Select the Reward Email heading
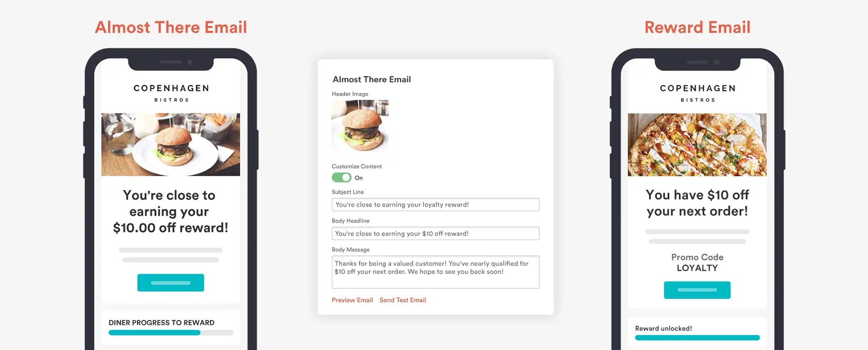868x350 pixels. [697, 28]
